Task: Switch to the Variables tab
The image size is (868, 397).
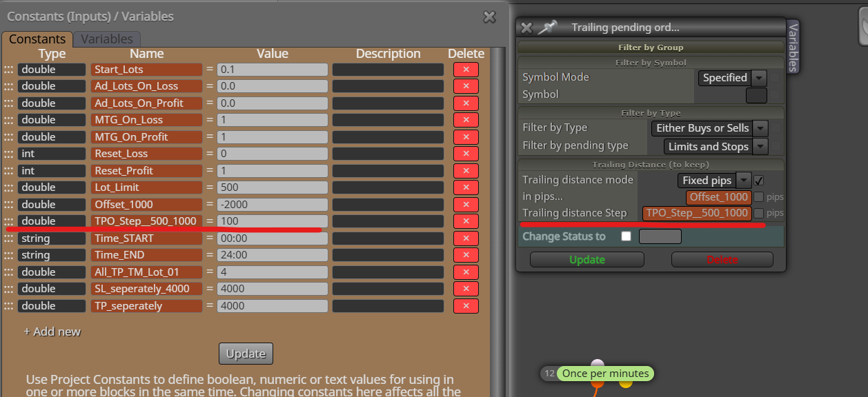Action: point(107,39)
